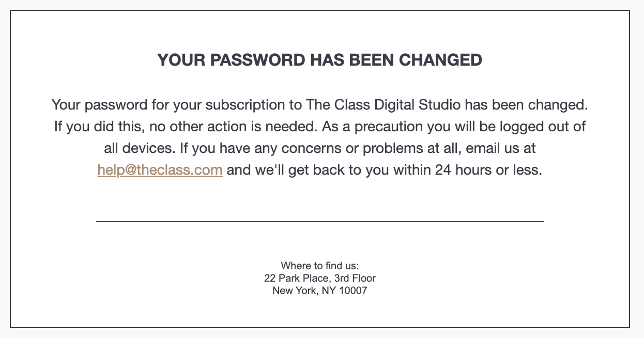Viewport: 644px width, 338px height.
Task: Click the word "Your" starting the message
Action: pos(66,105)
